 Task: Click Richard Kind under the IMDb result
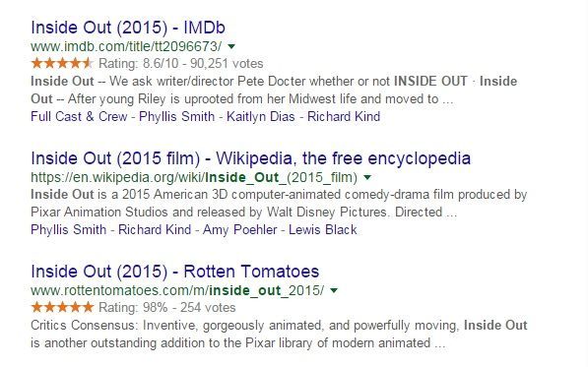(344, 116)
